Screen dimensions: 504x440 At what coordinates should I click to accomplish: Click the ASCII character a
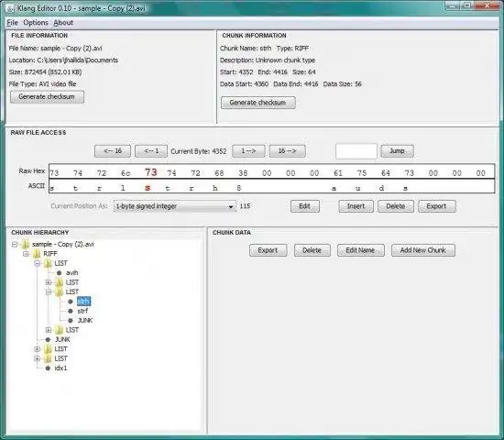[334, 188]
